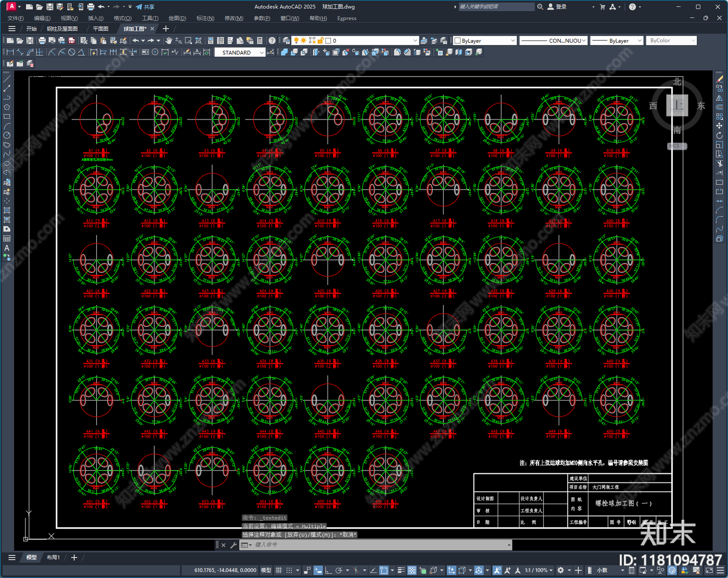Click the white layer color swatch beside 0

(328, 41)
